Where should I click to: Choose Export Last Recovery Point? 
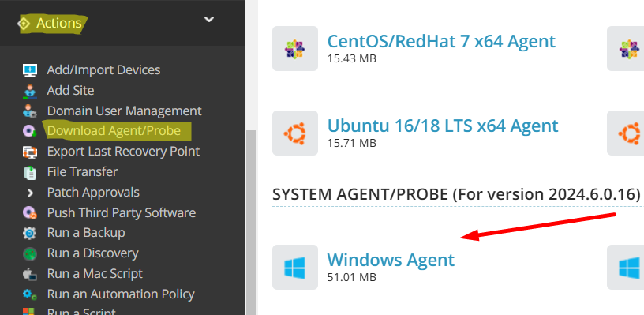123,151
